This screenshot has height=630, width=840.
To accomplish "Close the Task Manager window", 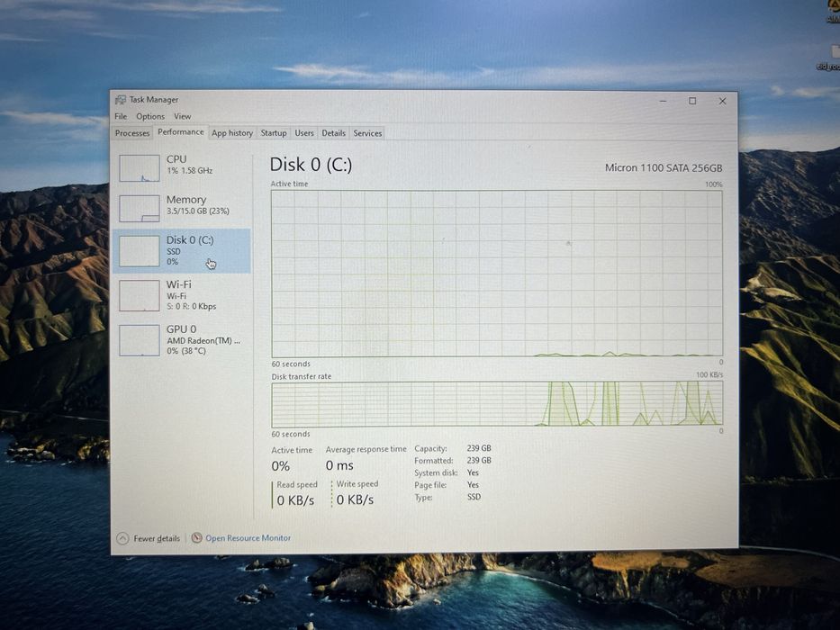I will tap(722, 101).
